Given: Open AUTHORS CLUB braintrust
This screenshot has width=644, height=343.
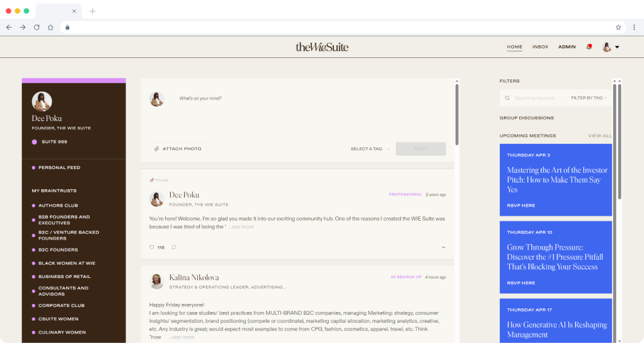Looking at the screenshot, I should tap(55, 206).
